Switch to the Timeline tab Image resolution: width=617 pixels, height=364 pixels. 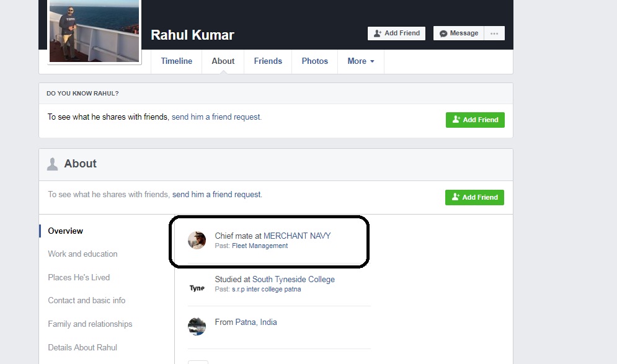pyautogui.click(x=176, y=61)
